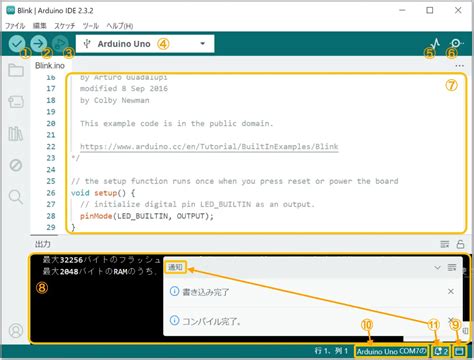Click the Upload arrow button
The height and width of the screenshot is (360, 474).
click(x=39, y=44)
